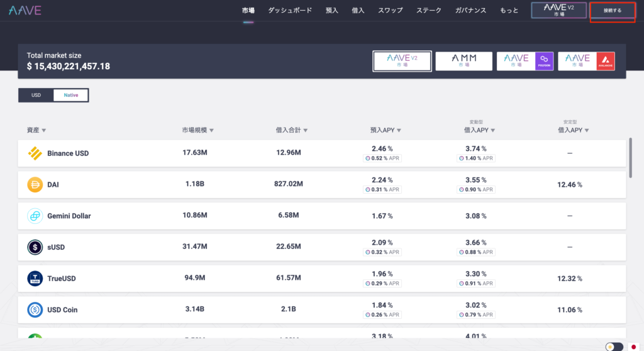Click USD Coin stable rate 11.06 %

tap(570, 309)
